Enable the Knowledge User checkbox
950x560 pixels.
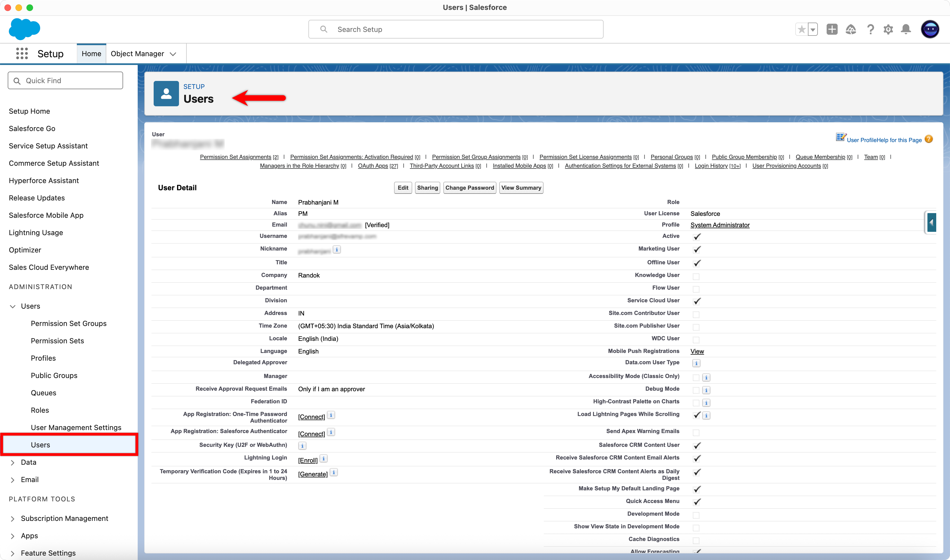(696, 276)
